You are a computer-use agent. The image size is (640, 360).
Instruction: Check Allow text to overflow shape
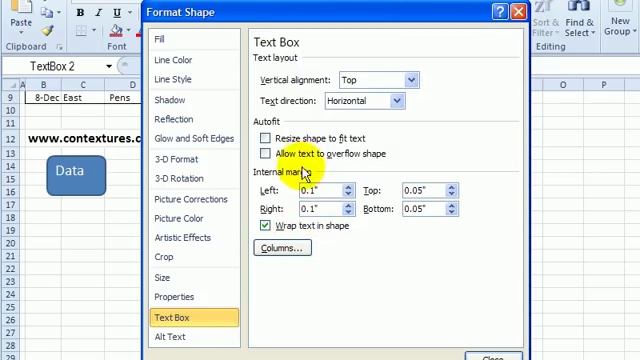coord(265,153)
